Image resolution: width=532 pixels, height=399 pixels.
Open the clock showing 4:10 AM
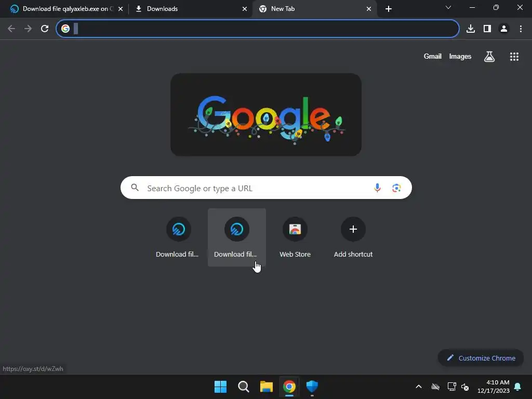[494, 387]
